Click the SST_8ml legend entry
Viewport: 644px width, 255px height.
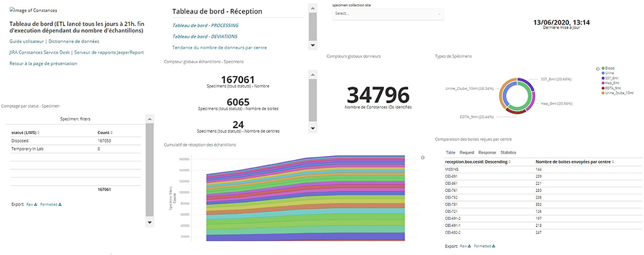(611, 78)
